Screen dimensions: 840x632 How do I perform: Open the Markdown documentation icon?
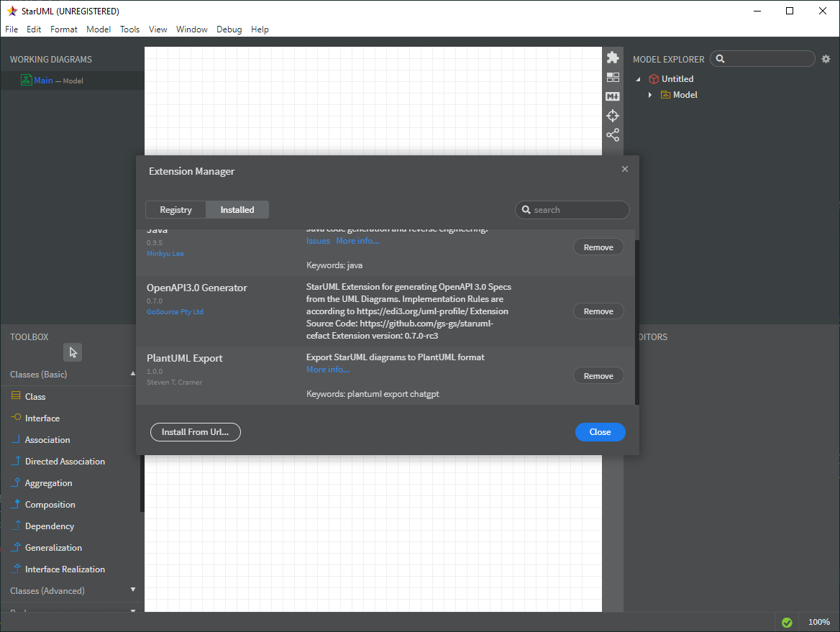[612, 96]
